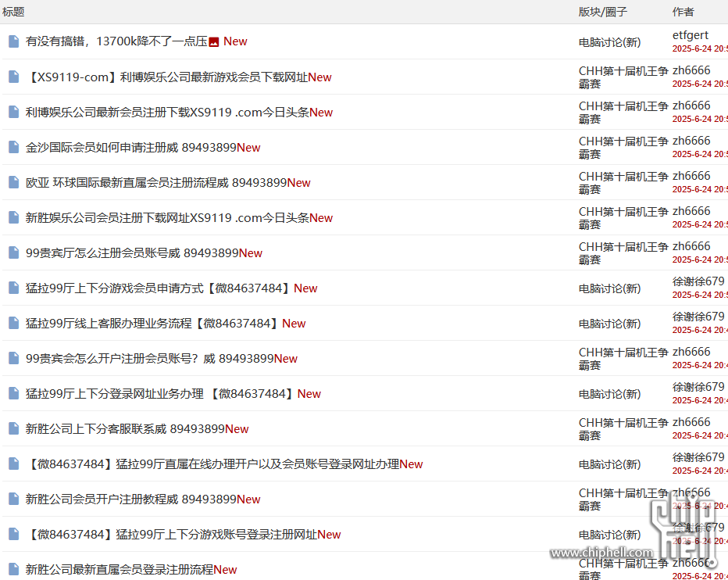Image resolution: width=728 pixels, height=580 pixels.
Task: Open thread 新胜公司最新直属会员登录注册流程
Action: coord(120,569)
